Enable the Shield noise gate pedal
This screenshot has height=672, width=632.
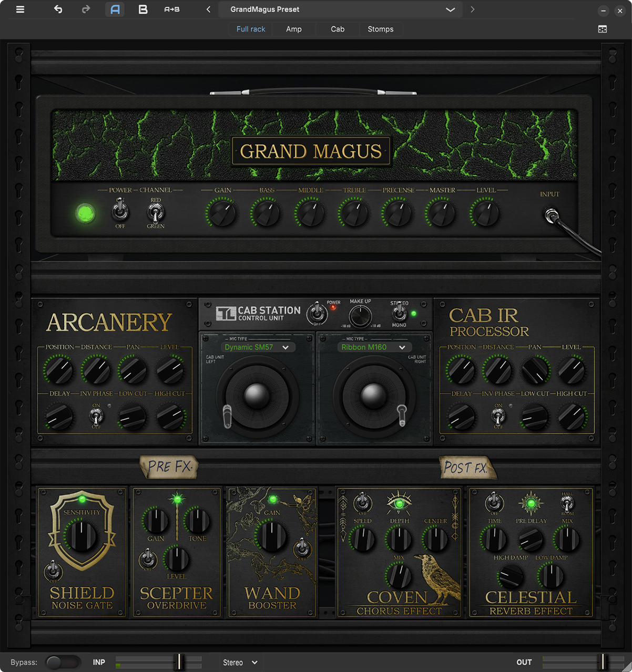point(53,570)
